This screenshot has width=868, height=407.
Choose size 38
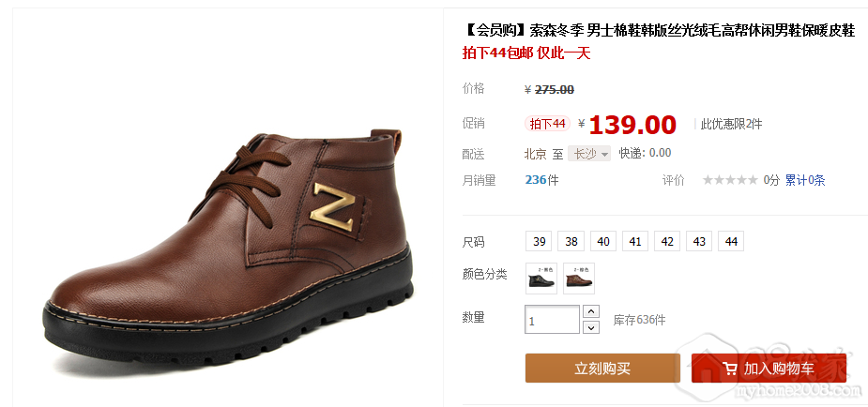[571, 242]
